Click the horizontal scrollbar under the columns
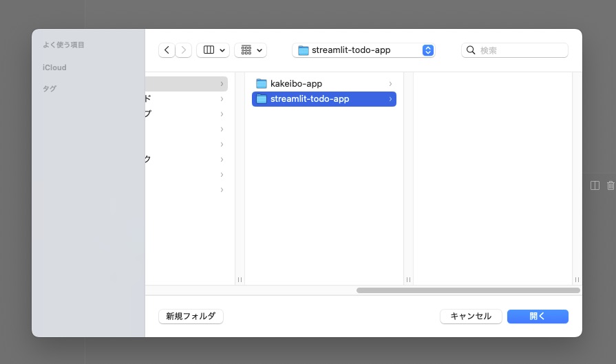Image resolution: width=616 pixels, height=364 pixels. coord(468,290)
